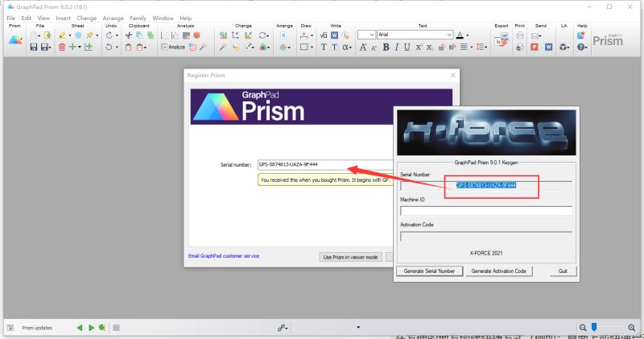This screenshot has width=644, height=339.
Task: Click the Zoom out magnifier icon
Action: click(582, 328)
